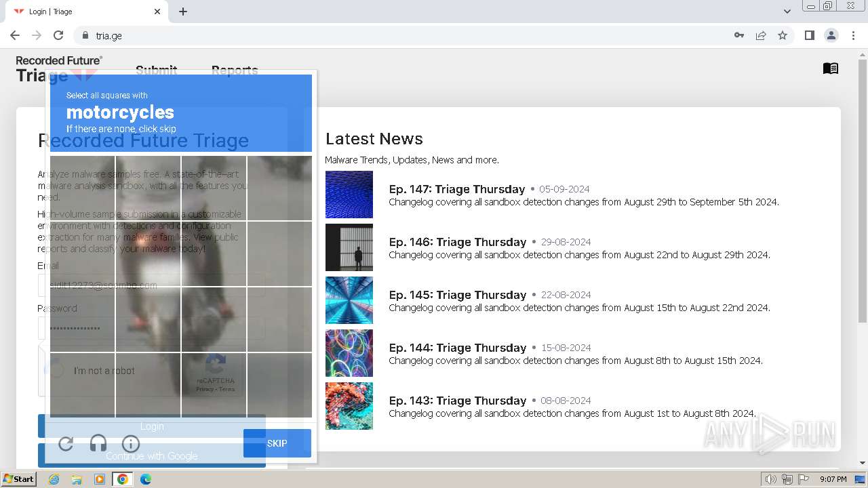
Task: Reload the current page
Action: (58, 35)
